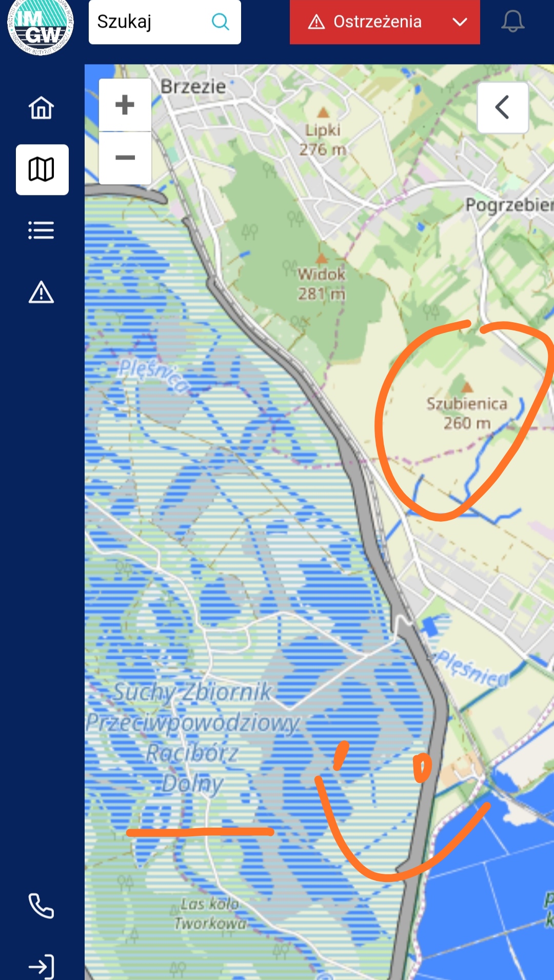The image size is (554, 980).
Task: Zoom out the map with minus button
Action: click(125, 158)
